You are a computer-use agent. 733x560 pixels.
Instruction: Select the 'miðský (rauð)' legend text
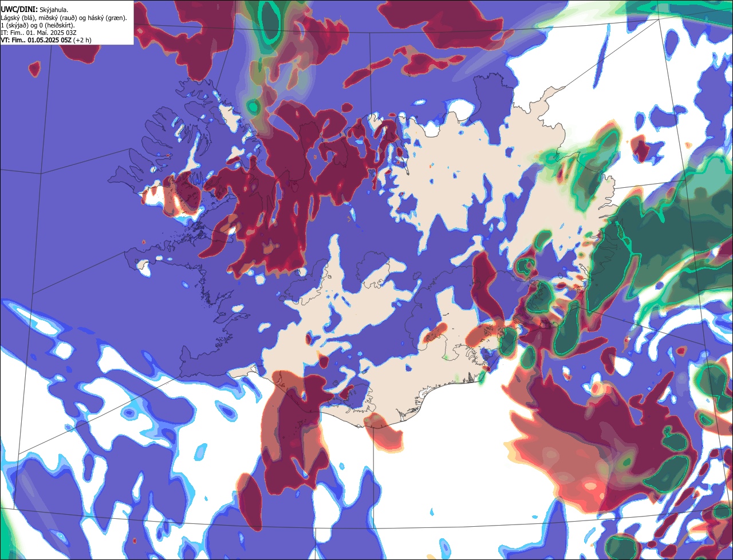click(57, 18)
